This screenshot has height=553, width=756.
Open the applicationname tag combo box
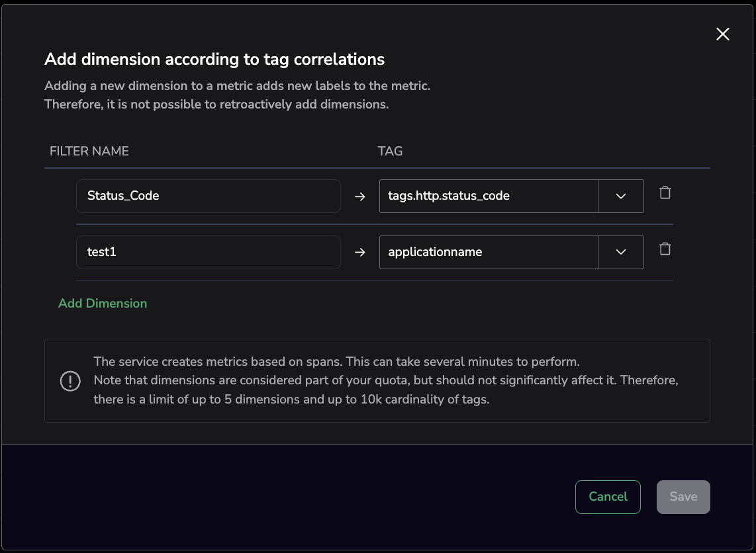pyautogui.click(x=489, y=253)
